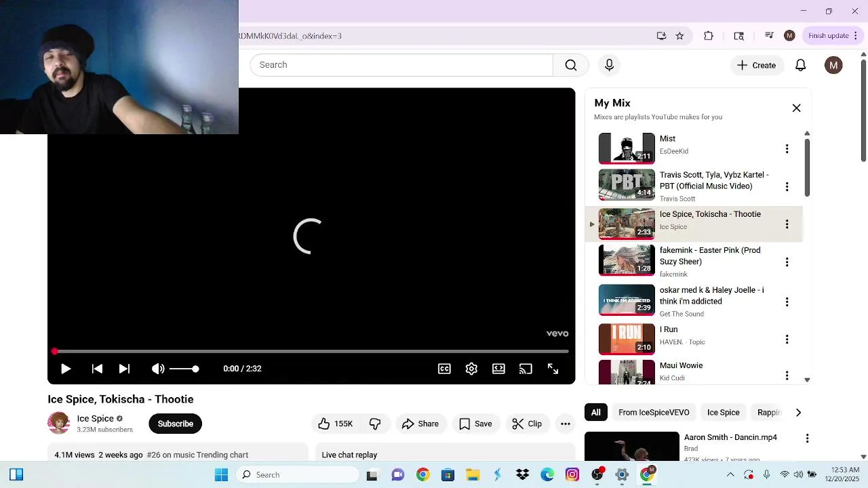868x488 pixels.
Task: Dislike the video
Action: (x=375, y=424)
